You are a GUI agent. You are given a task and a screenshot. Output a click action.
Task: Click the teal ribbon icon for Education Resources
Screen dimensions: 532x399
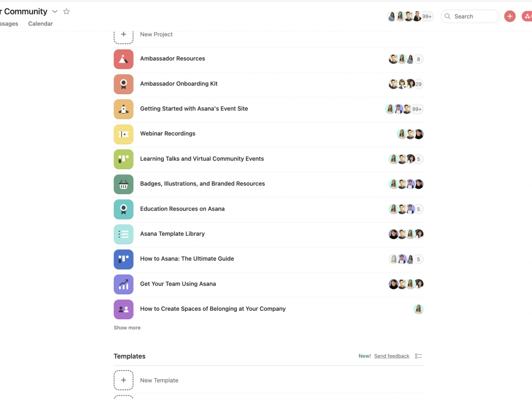[x=123, y=209]
